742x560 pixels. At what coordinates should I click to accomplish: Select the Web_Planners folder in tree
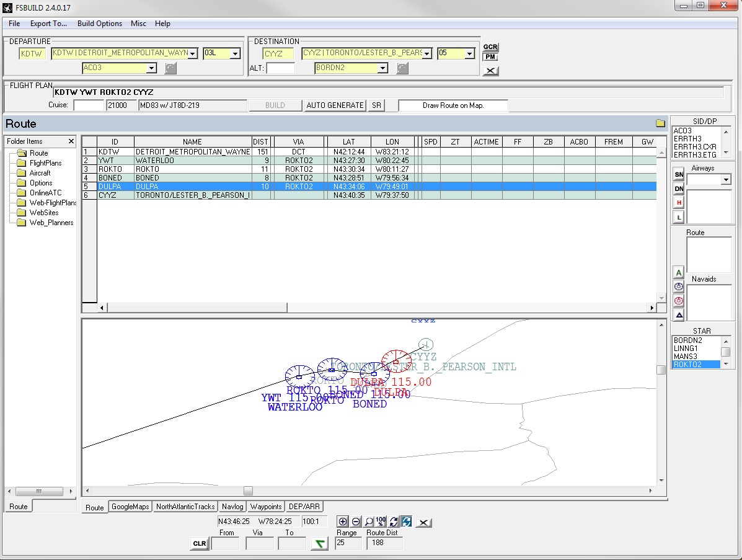pos(51,223)
